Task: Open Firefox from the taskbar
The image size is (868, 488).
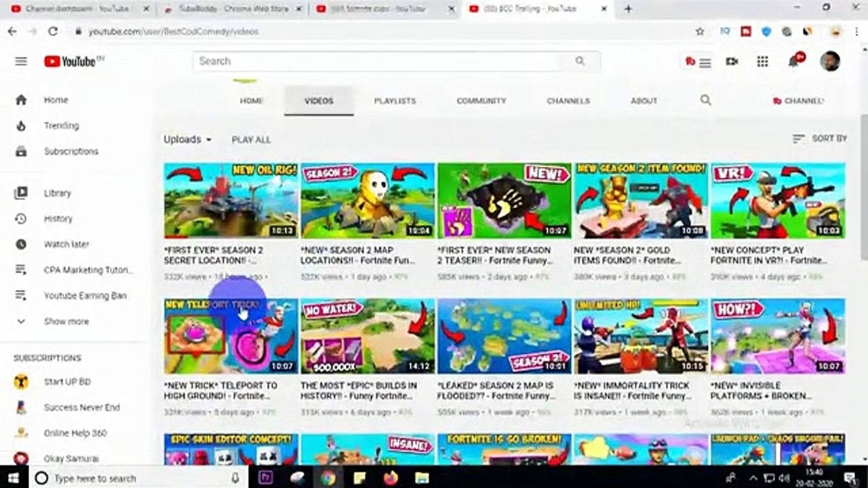Action: tap(391, 478)
